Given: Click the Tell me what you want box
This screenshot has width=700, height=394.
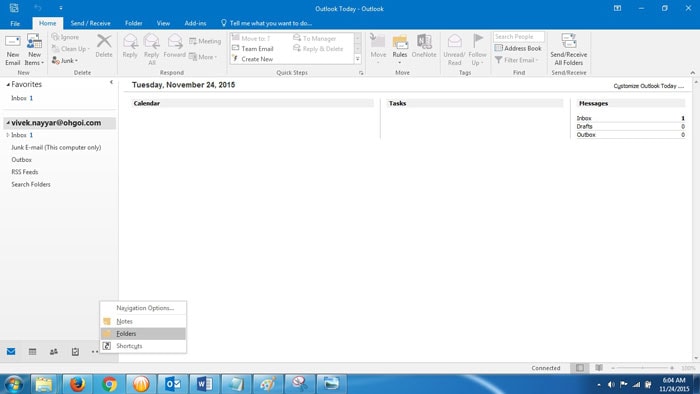Looking at the screenshot, I should (267, 23).
